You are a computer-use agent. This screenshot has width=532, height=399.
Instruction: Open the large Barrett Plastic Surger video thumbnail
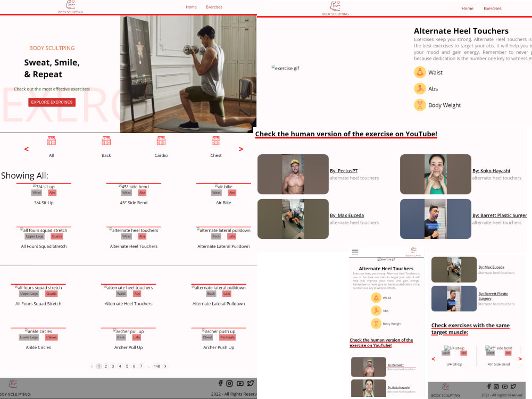[x=436, y=219]
